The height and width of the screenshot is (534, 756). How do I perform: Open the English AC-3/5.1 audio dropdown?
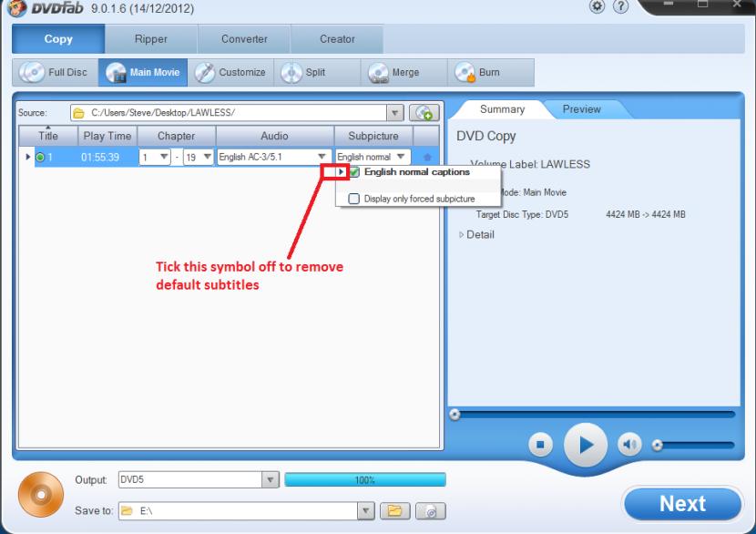point(322,157)
